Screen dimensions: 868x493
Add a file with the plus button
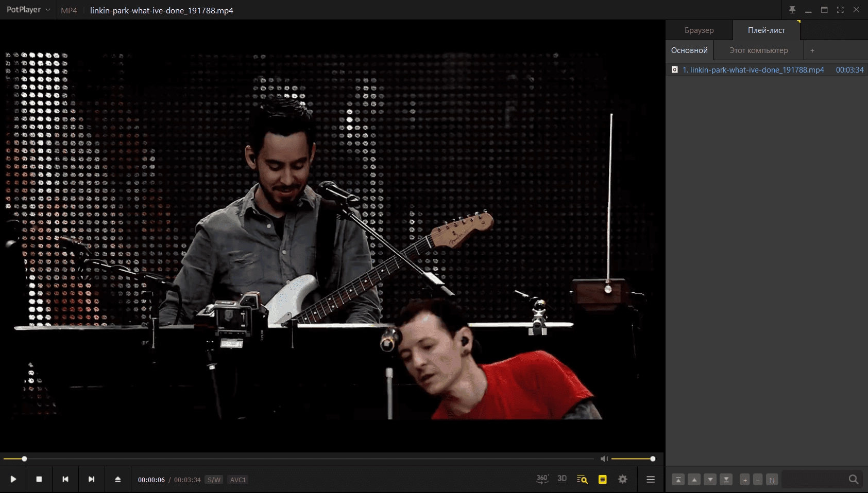tap(745, 480)
